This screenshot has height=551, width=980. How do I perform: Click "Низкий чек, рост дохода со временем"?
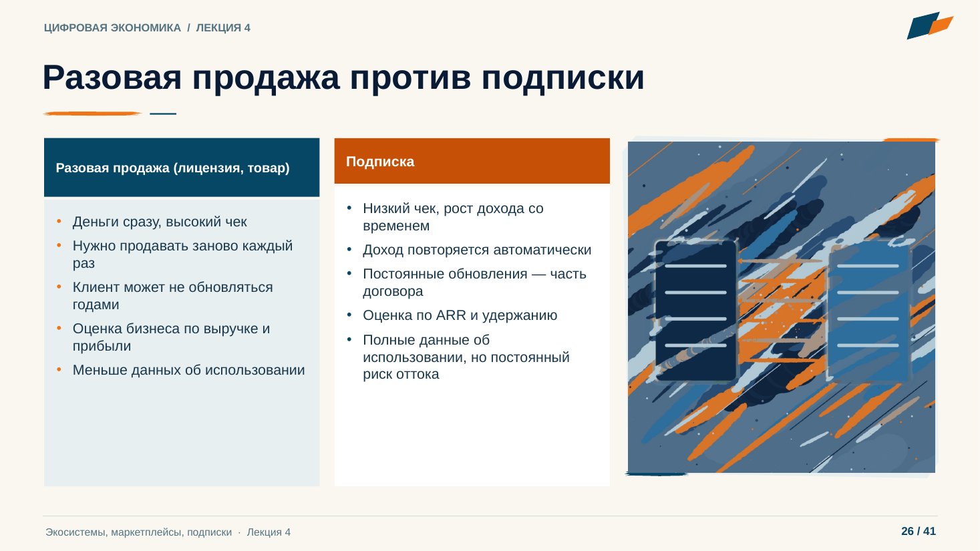point(453,217)
